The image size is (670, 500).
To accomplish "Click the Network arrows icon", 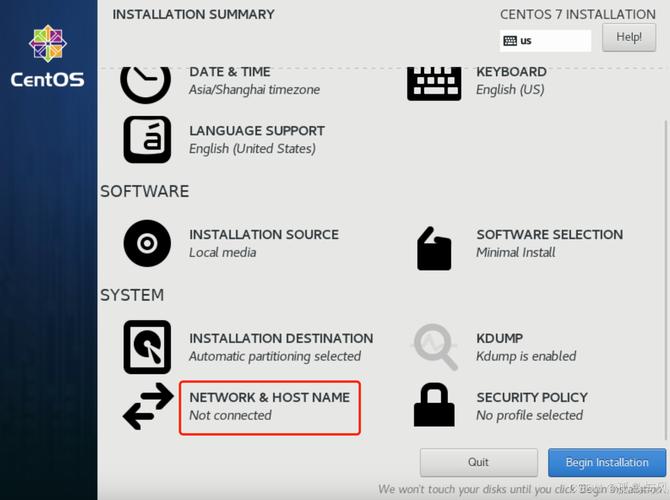I will click(x=148, y=406).
